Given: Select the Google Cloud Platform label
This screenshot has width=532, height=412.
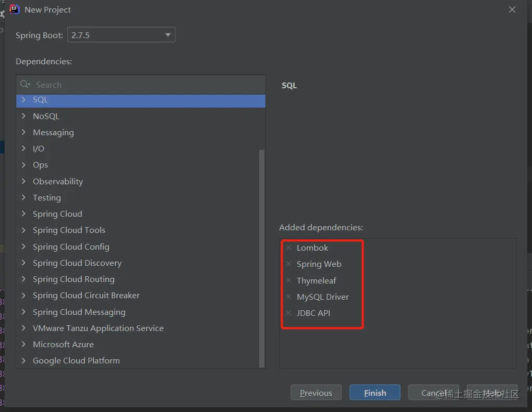Looking at the screenshot, I should pos(76,361).
